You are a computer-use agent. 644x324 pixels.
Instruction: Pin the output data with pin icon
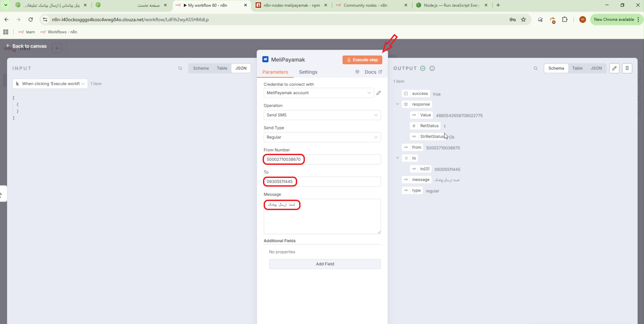coord(627,68)
